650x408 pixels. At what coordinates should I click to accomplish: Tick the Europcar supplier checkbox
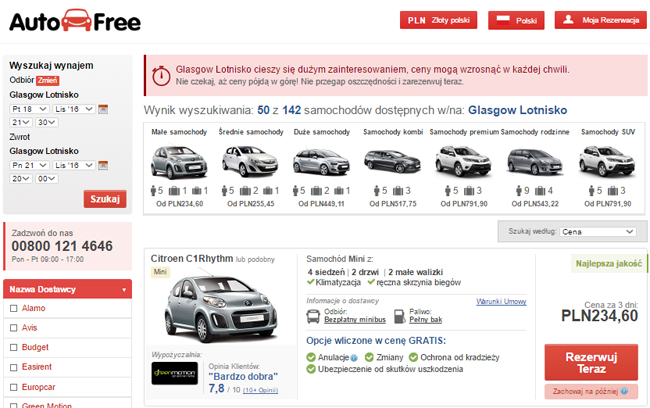[x=14, y=387]
